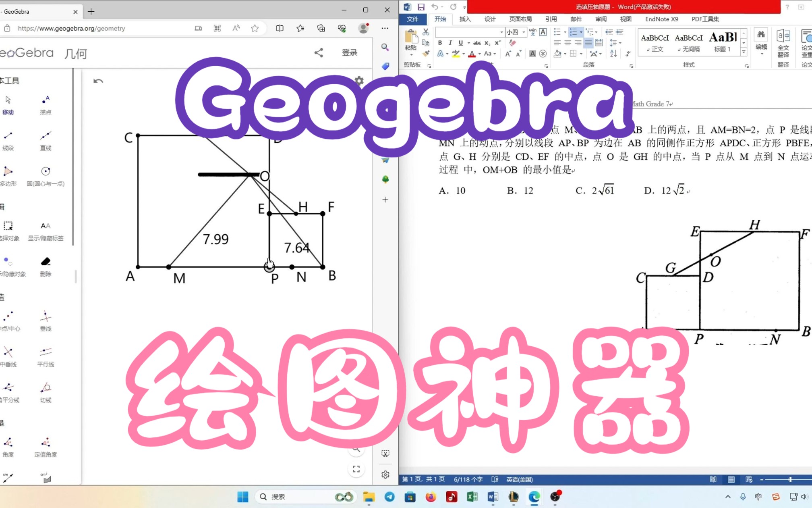Toggle italic formatting in Word

pyautogui.click(x=450, y=42)
